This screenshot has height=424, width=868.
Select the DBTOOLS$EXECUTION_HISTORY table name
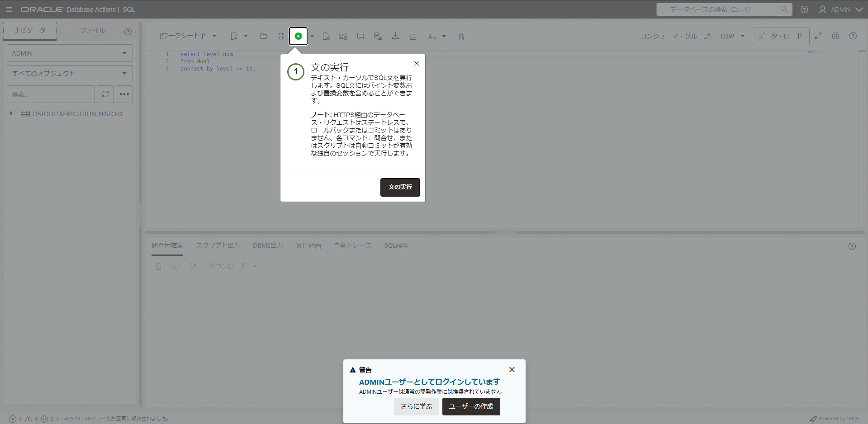(x=78, y=114)
